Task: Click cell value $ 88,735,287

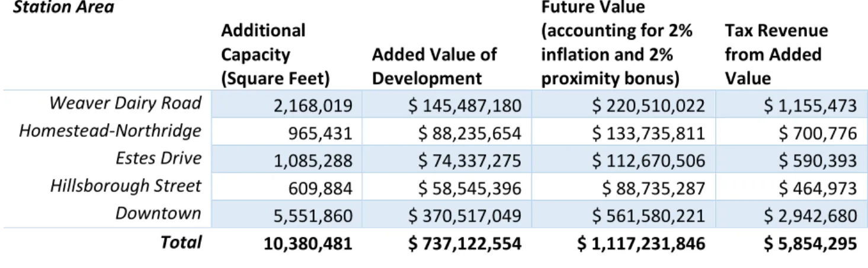Action: point(654,189)
